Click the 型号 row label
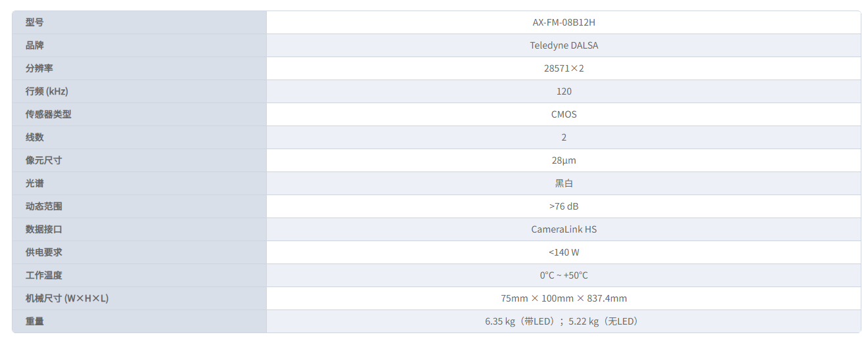868x343 pixels. [x=35, y=22]
